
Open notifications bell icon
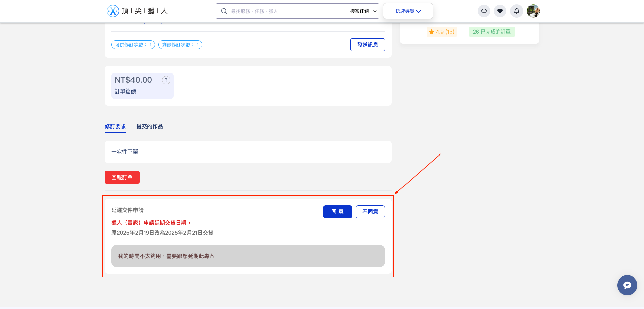pos(516,11)
